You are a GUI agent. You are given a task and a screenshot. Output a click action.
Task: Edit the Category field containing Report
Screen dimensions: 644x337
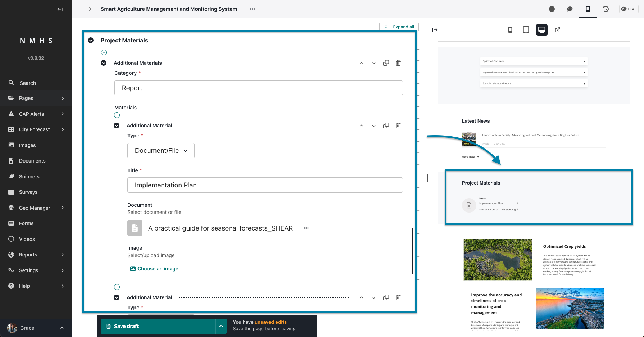(x=258, y=88)
